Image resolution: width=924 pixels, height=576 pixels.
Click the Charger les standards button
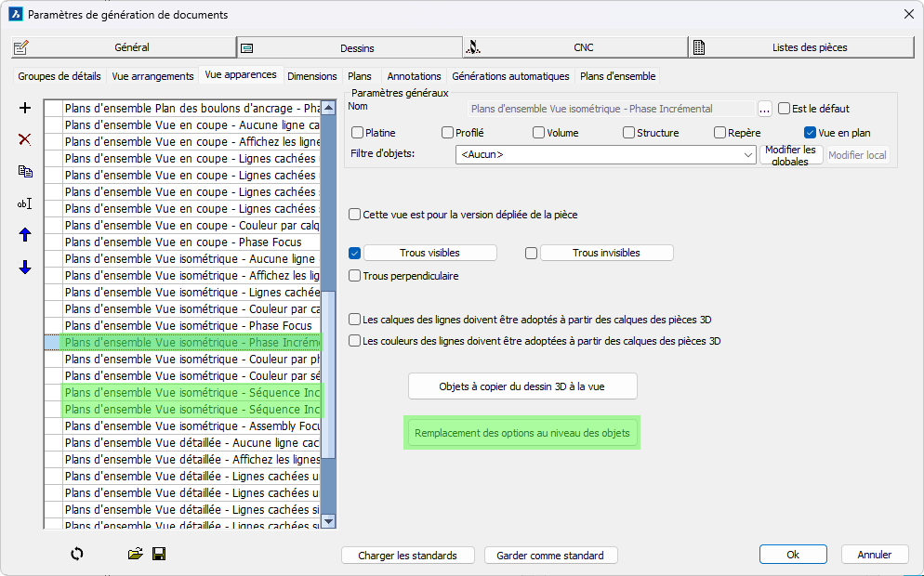coord(407,556)
